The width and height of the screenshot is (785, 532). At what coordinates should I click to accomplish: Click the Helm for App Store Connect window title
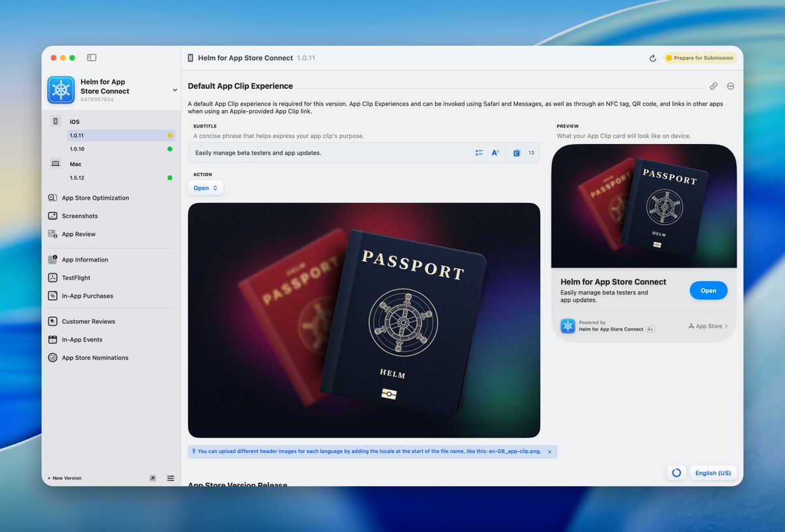point(245,58)
